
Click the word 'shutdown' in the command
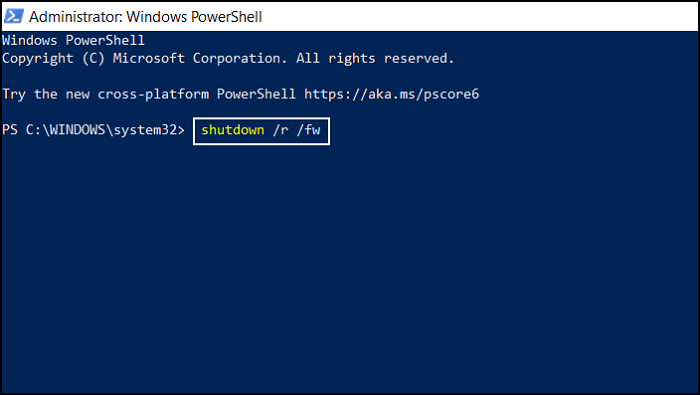pyautogui.click(x=233, y=130)
